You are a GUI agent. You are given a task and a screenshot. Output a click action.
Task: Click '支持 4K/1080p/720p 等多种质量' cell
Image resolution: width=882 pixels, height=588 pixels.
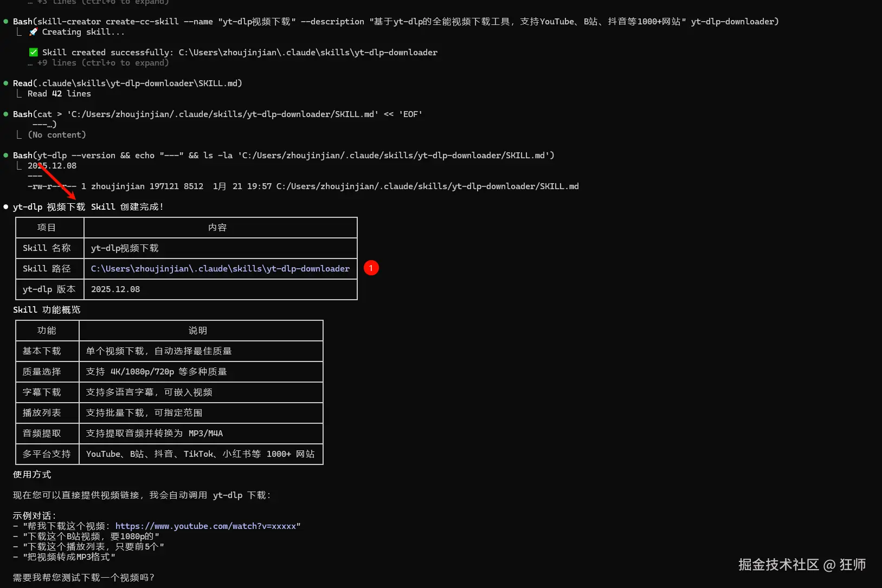click(x=201, y=372)
